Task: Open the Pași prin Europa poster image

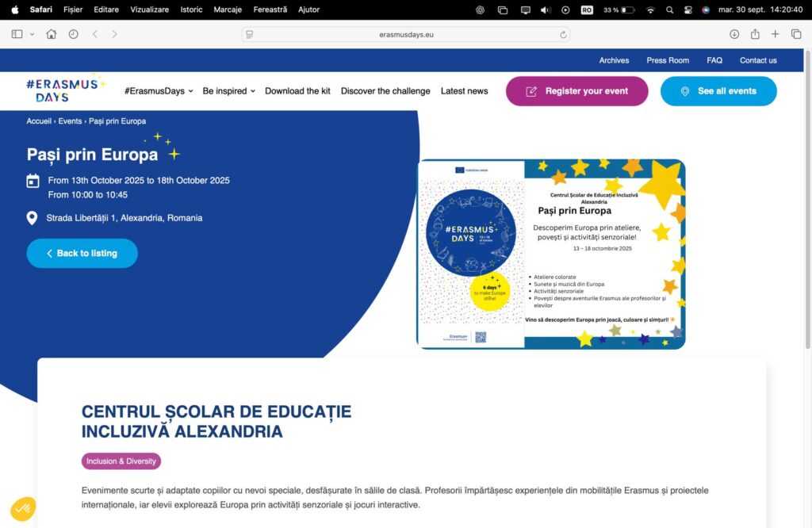Action: coord(551,254)
